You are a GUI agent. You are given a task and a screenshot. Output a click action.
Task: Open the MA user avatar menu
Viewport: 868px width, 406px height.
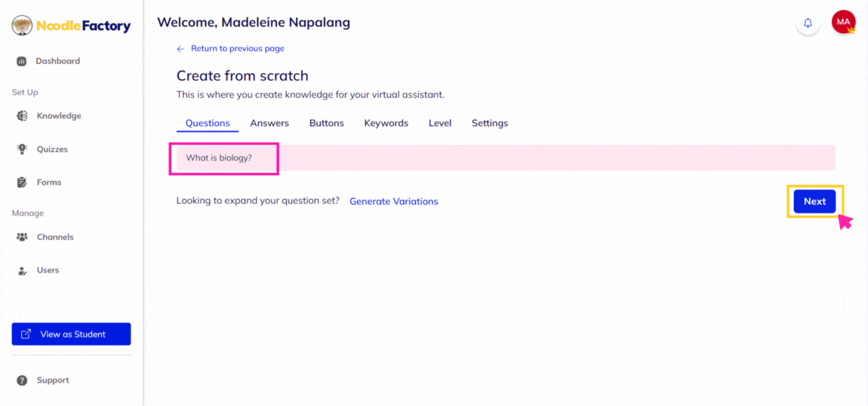click(x=843, y=22)
